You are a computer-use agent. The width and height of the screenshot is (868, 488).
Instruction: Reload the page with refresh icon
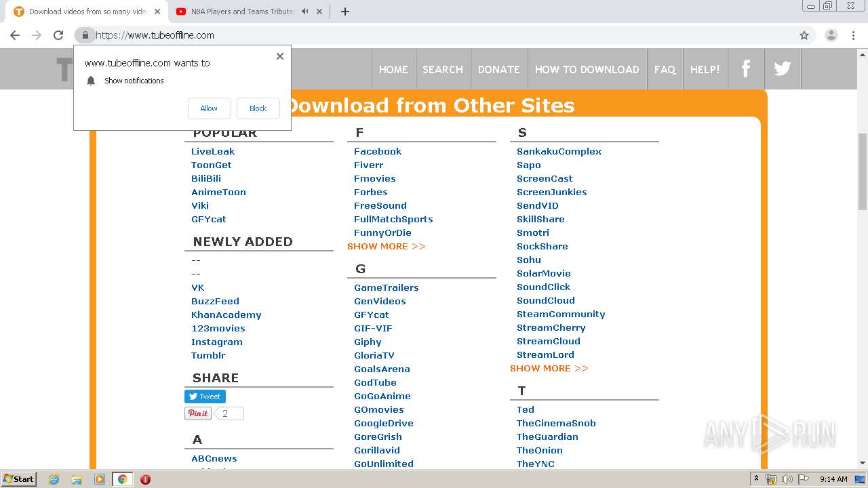click(58, 35)
